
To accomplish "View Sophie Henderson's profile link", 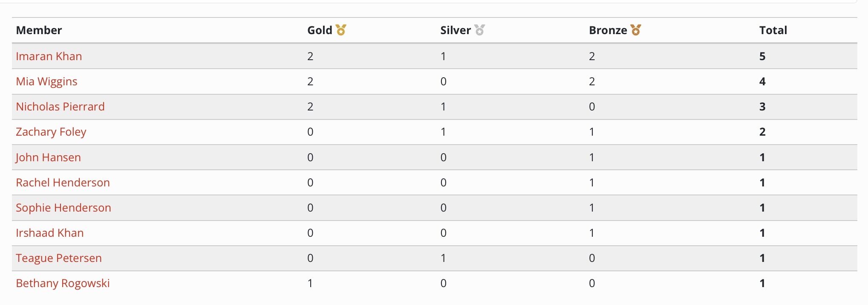I will click(63, 208).
